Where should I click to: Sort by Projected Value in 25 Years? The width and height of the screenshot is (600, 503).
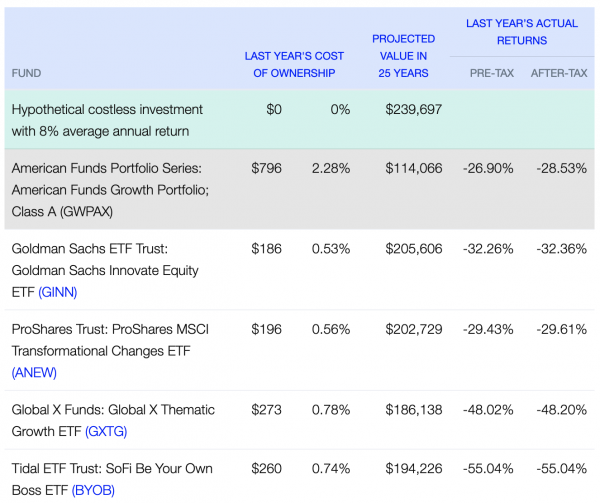[403, 56]
